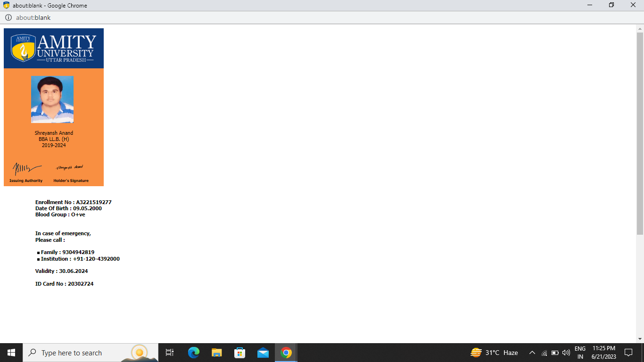Click the Amity University logo banner
The image size is (644, 362).
point(54,48)
